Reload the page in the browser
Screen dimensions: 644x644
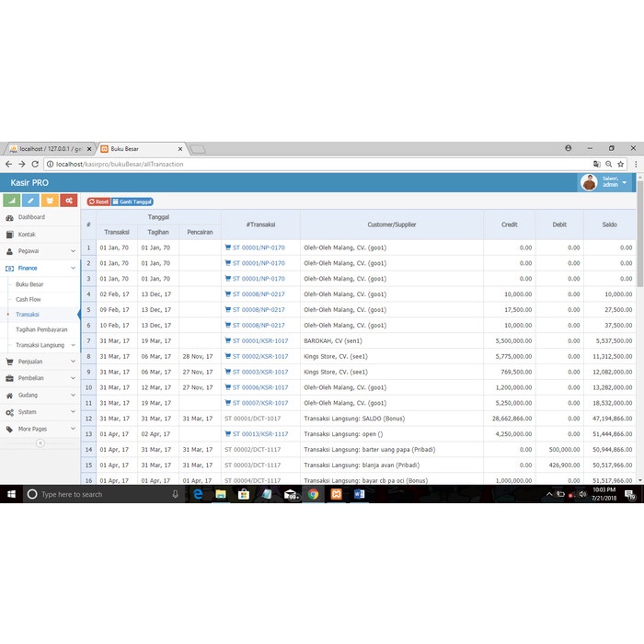tap(35, 164)
